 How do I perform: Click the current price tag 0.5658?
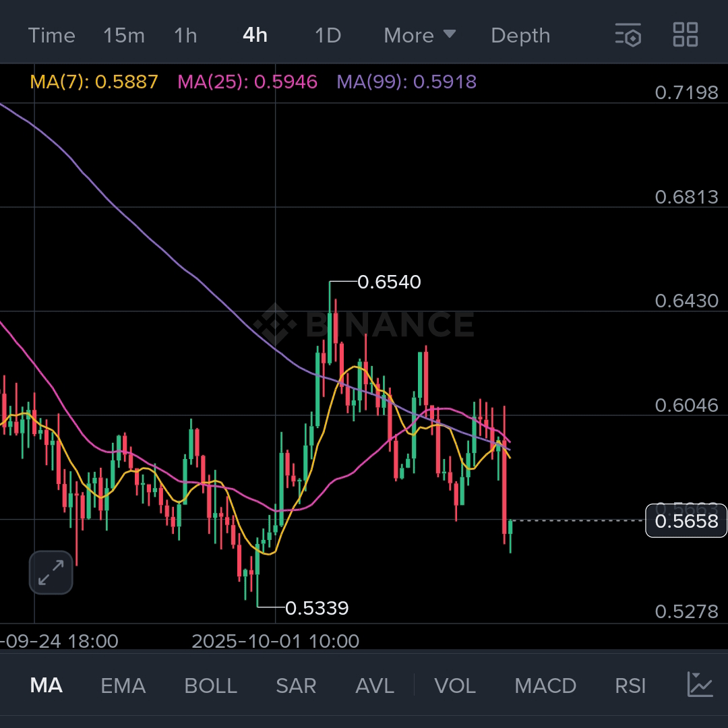[686, 521]
